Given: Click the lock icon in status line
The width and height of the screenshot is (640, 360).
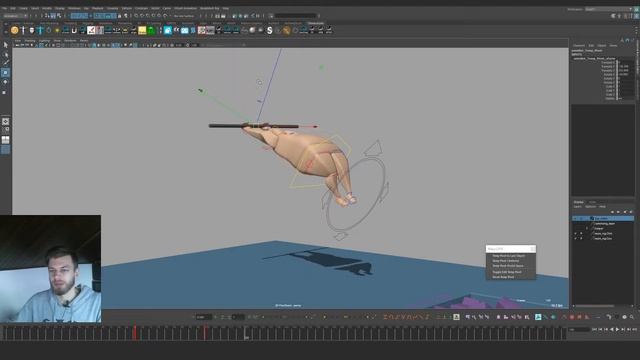Looking at the screenshot, I should (x=120, y=16).
